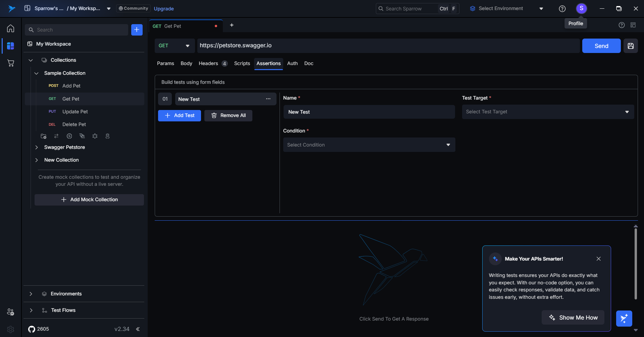Click the save request disk icon
Image resolution: width=644 pixels, height=337 pixels.
pos(631,46)
